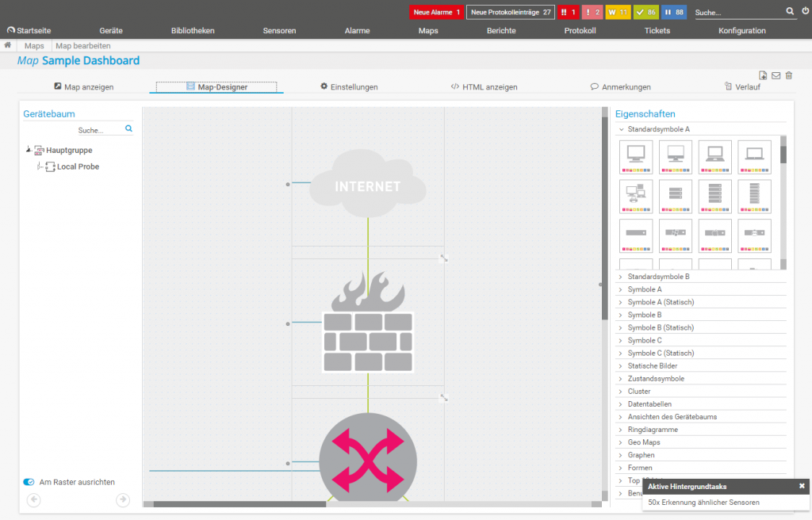This screenshot has height=520, width=812.
Task: Click the home icon in breadcrumb
Action: point(8,46)
